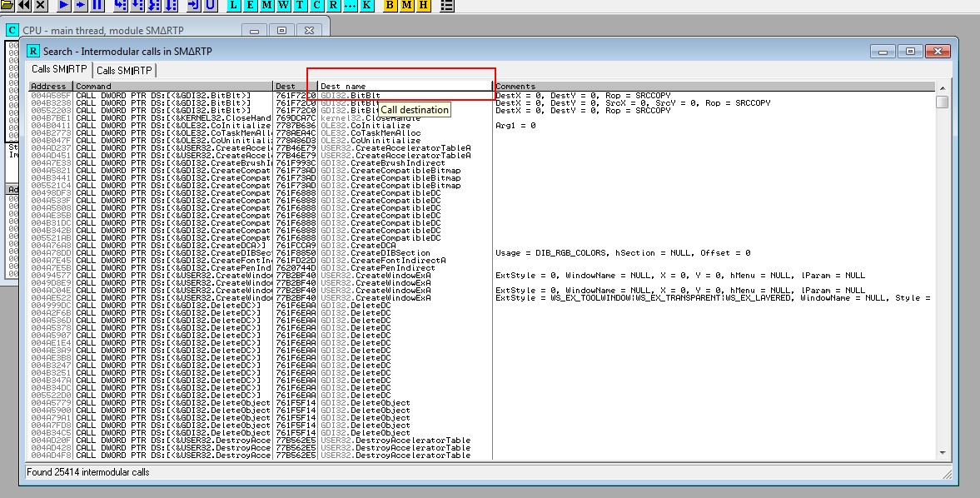This screenshot has height=498, width=980.
Task: Sort by the Command column header
Action: tap(173, 87)
